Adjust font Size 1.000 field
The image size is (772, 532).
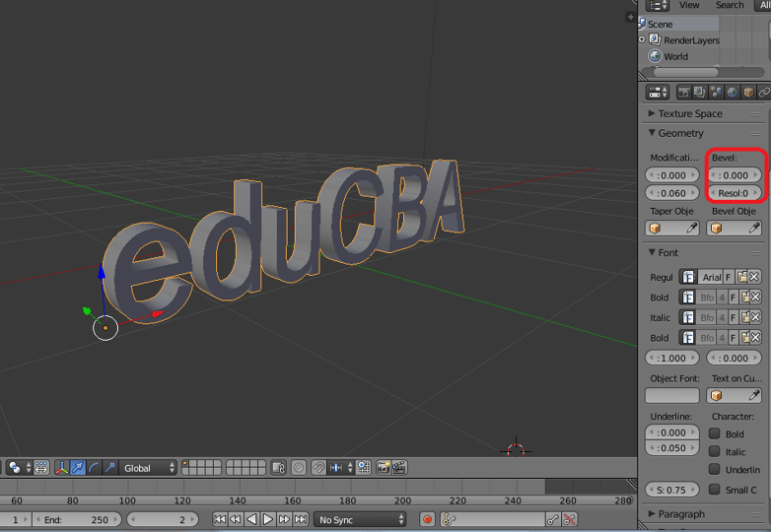[672, 358]
